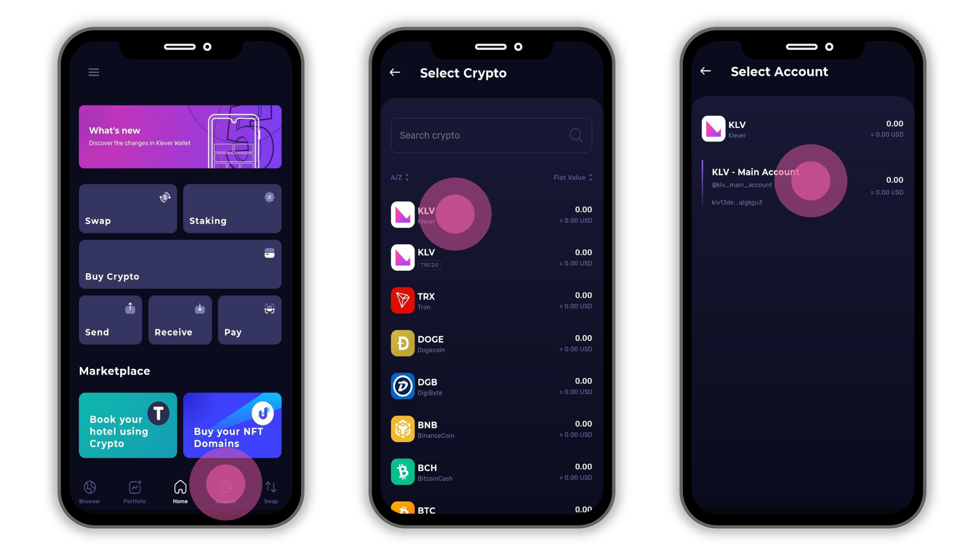Tap the BNB BinanceCoin icon
980x551 pixels.
tap(403, 429)
